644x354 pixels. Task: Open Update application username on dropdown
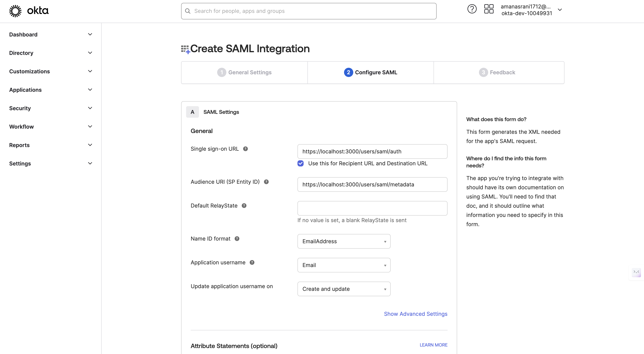coord(344,289)
